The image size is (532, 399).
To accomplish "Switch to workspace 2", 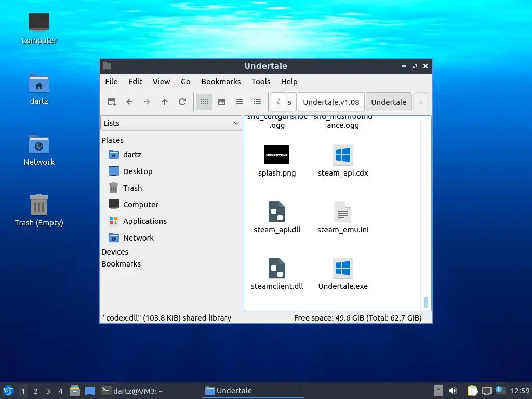I will click(x=36, y=391).
